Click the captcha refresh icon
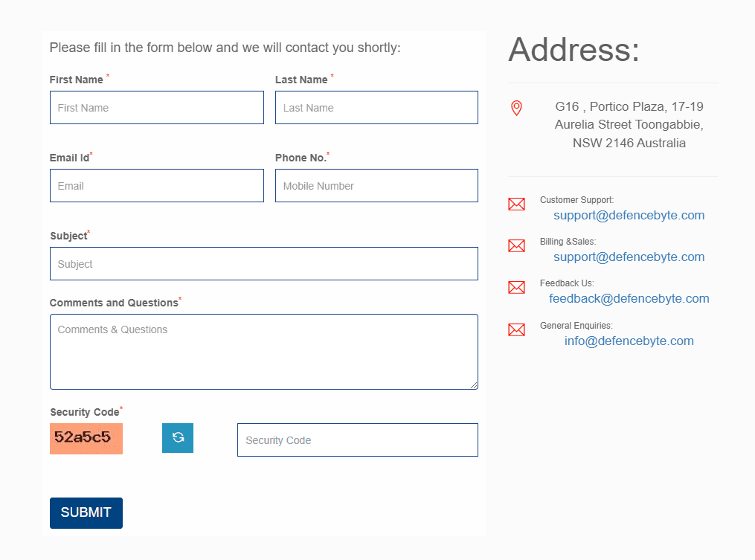This screenshot has width=755, height=560. (177, 438)
